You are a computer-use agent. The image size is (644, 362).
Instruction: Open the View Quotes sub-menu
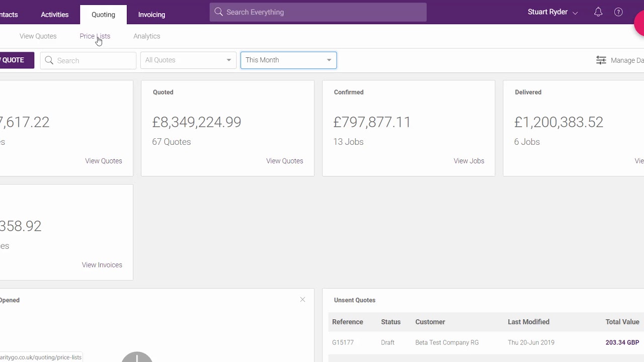[38, 36]
